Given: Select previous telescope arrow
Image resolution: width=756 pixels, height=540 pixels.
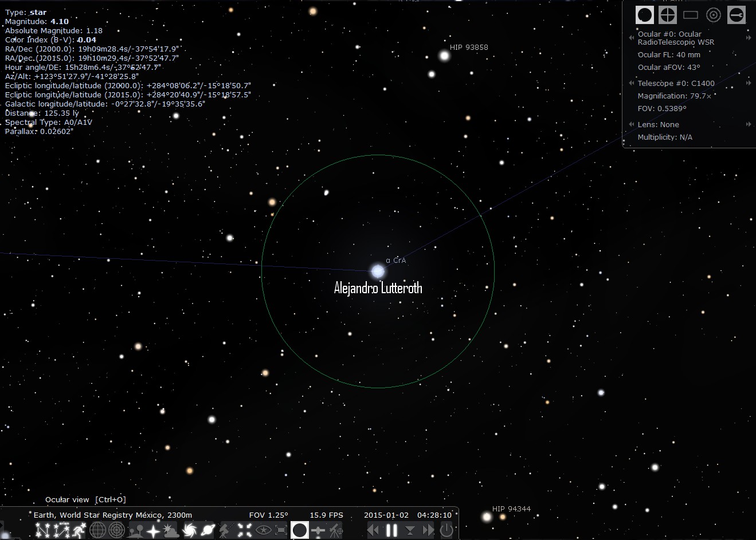Looking at the screenshot, I should [x=632, y=84].
